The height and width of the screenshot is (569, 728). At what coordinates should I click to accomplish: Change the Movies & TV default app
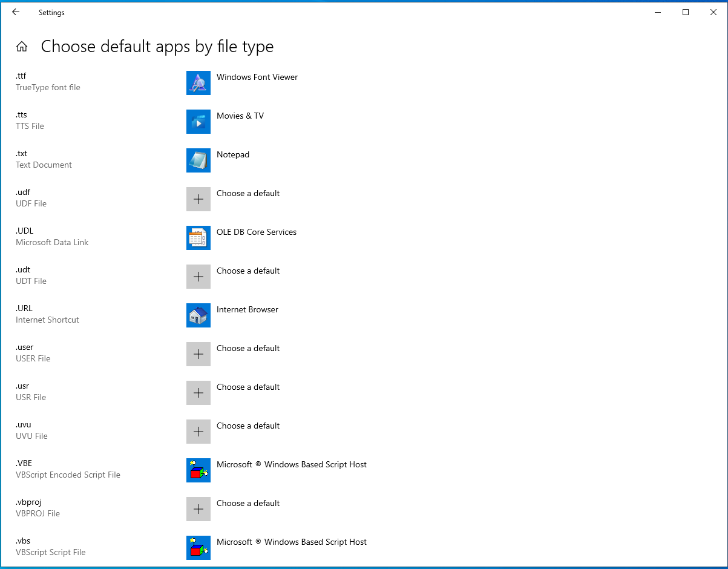click(240, 116)
